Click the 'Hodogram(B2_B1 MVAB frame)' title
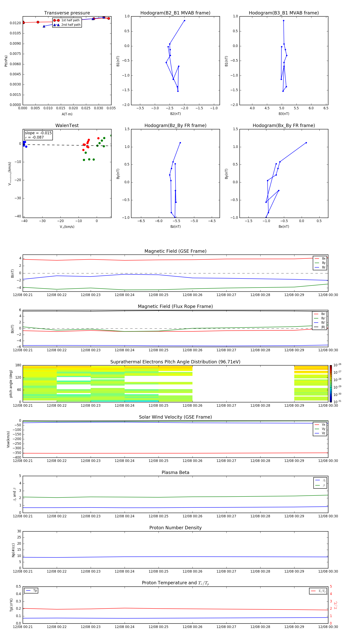The width and height of the screenshot is (351, 644). pyautogui.click(x=175, y=13)
